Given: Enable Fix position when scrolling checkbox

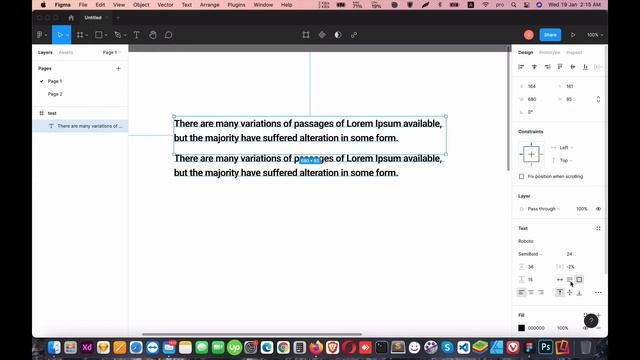Looking at the screenshot, I should click(521, 176).
